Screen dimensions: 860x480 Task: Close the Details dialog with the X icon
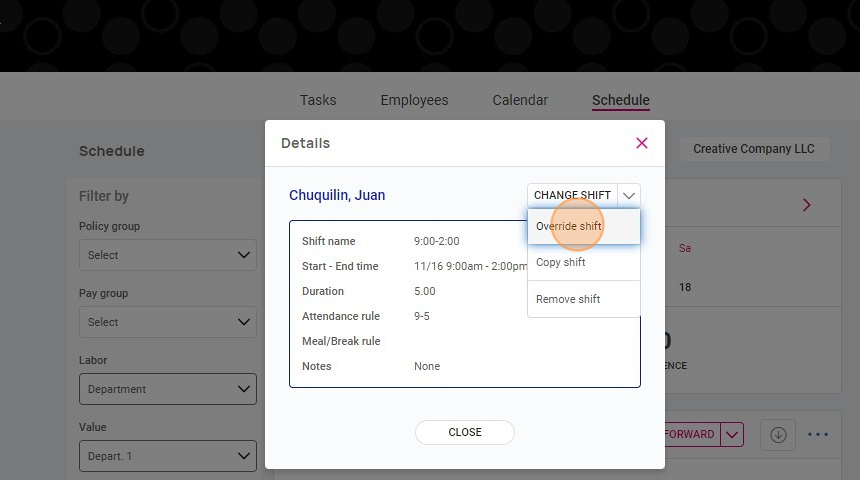tap(642, 143)
